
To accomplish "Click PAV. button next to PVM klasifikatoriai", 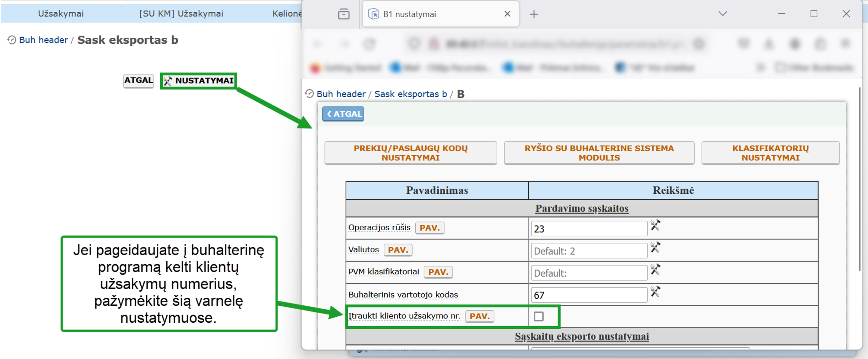I will (x=438, y=272).
